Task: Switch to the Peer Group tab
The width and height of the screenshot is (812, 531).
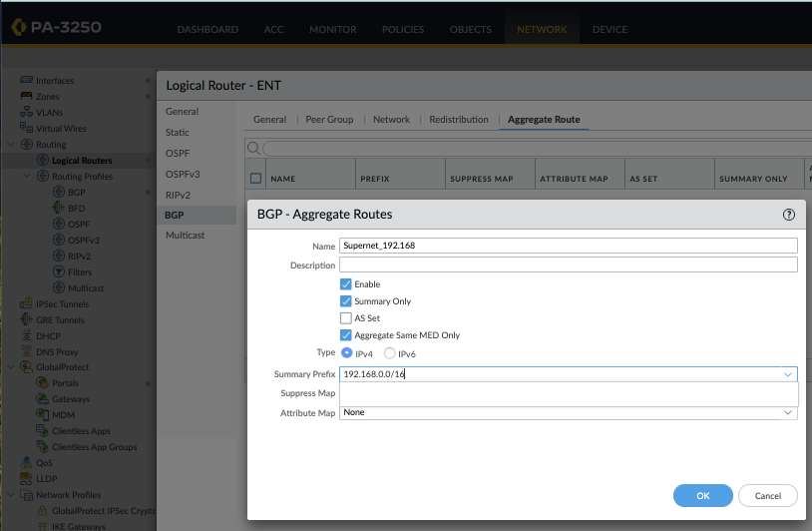Action: click(x=329, y=120)
